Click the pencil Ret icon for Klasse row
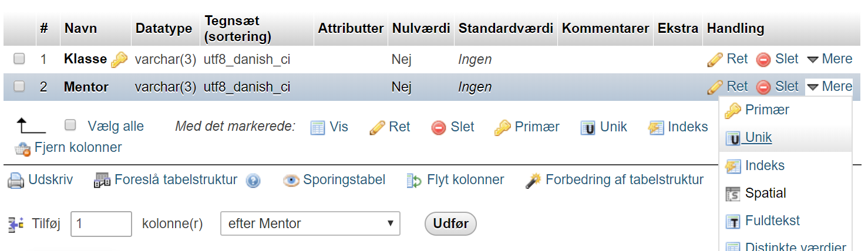 coord(715,59)
